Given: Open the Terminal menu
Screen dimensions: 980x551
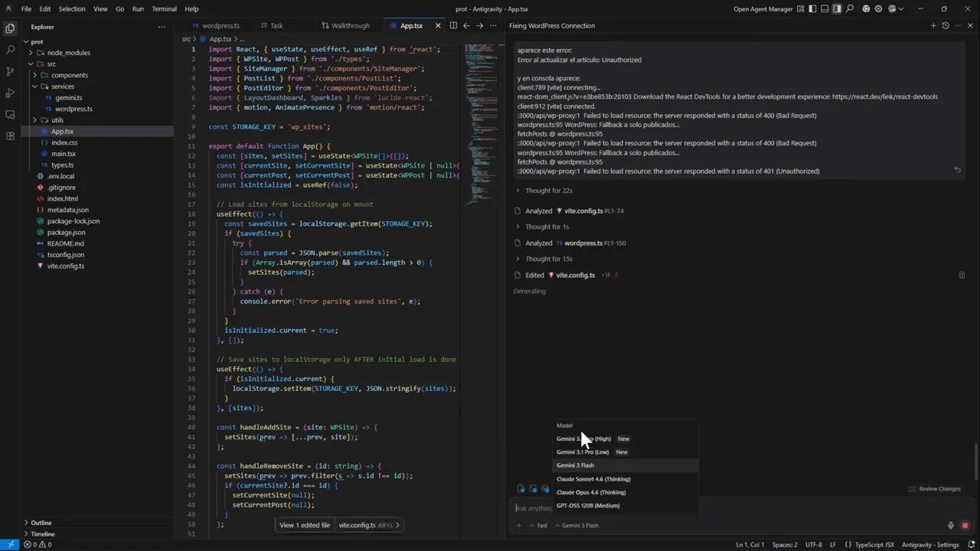Looking at the screenshot, I should pyautogui.click(x=164, y=8).
